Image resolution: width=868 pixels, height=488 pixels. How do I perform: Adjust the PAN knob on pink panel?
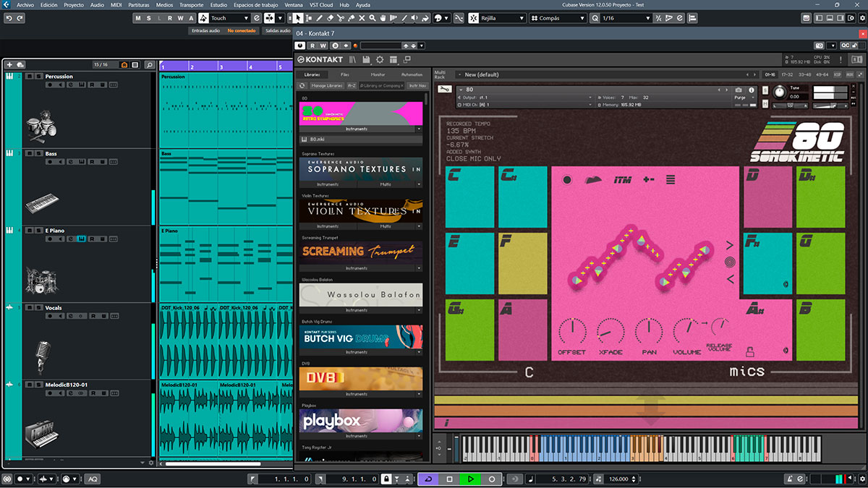point(649,331)
